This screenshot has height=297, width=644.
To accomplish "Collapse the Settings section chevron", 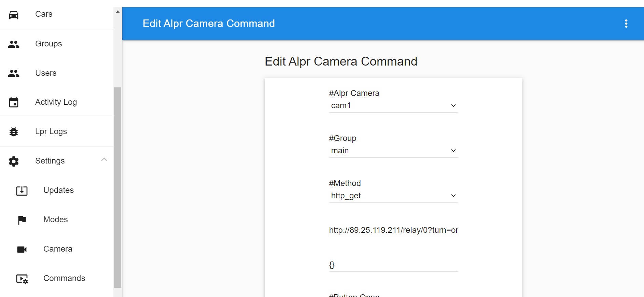I will pos(104,160).
